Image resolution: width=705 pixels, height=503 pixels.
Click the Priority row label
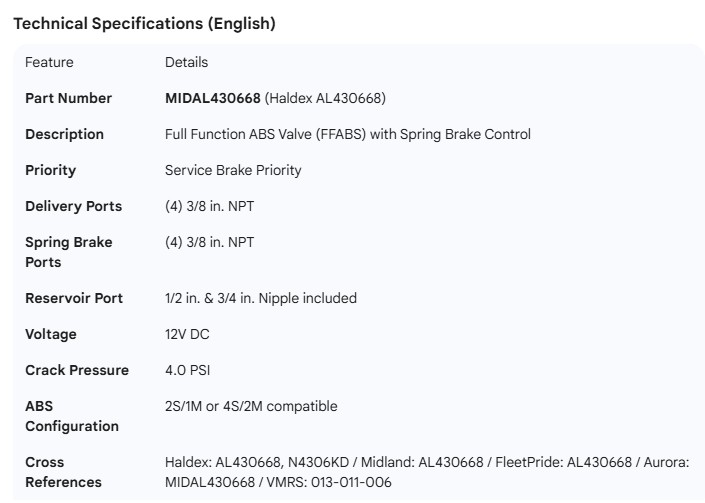pos(50,170)
